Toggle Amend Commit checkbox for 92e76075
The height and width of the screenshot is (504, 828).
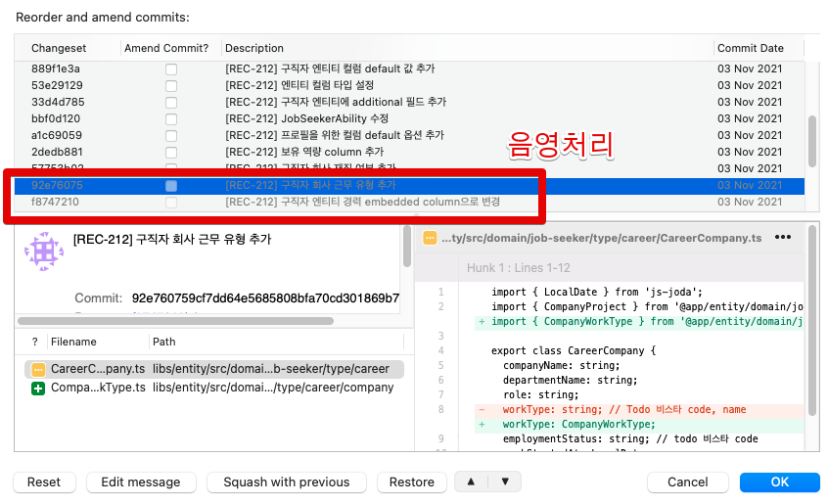[171, 186]
